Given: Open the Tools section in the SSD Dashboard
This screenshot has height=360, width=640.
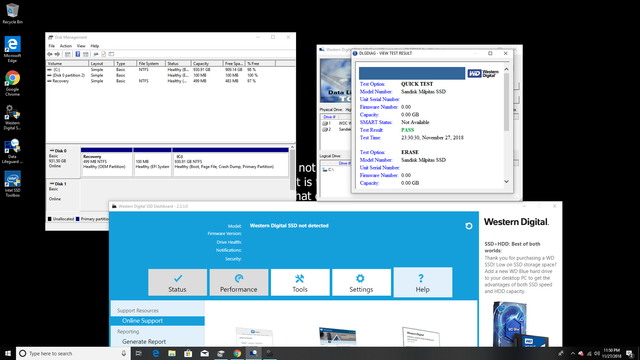Looking at the screenshot, I should point(300,282).
